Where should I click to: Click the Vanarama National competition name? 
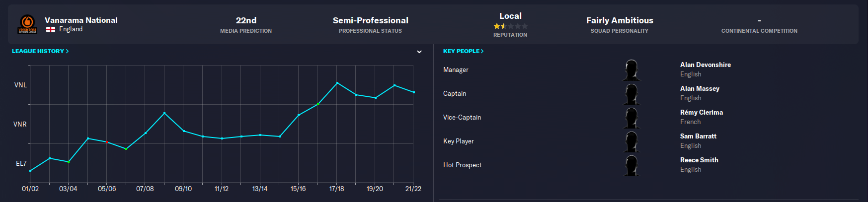pos(81,20)
